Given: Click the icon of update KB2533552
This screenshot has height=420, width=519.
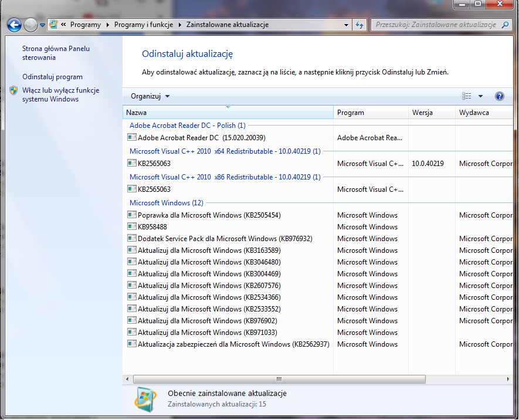Looking at the screenshot, I should point(132,309).
